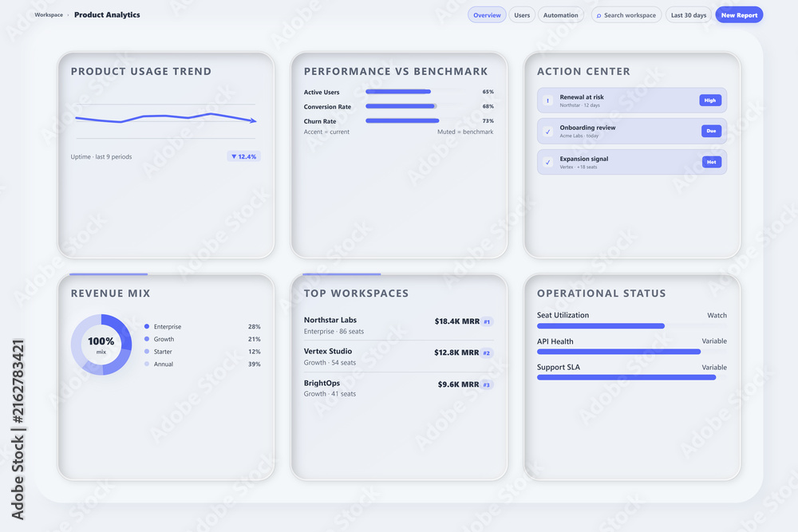Toggle the Expansion signal checkmark

(x=547, y=162)
